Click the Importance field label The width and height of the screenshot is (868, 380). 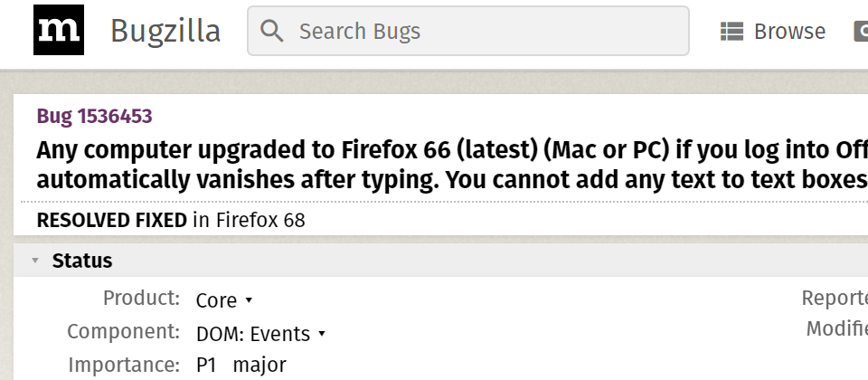pos(124,365)
